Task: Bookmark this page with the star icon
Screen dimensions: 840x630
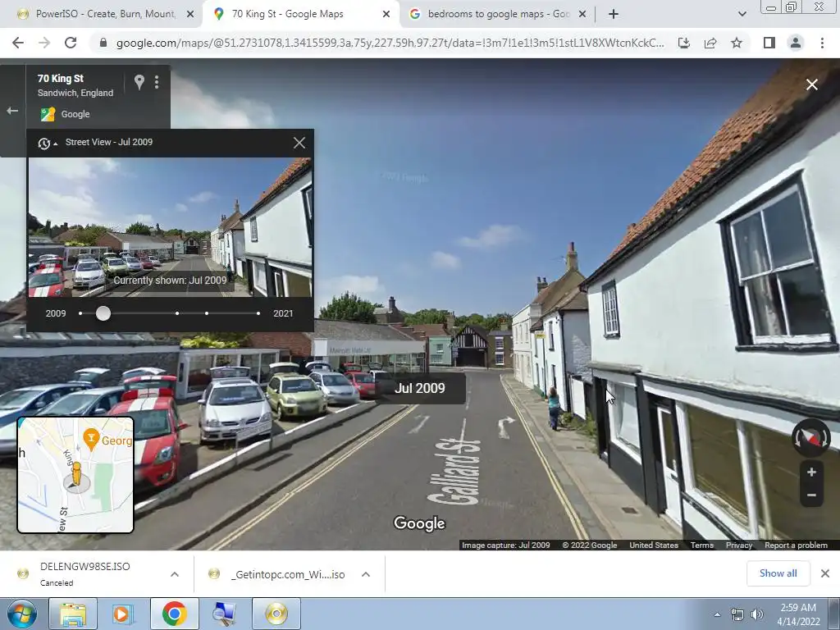Action: click(x=737, y=43)
